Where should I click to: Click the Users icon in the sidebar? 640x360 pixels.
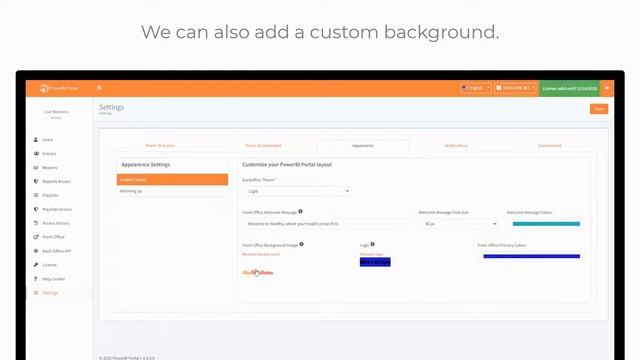(x=36, y=140)
